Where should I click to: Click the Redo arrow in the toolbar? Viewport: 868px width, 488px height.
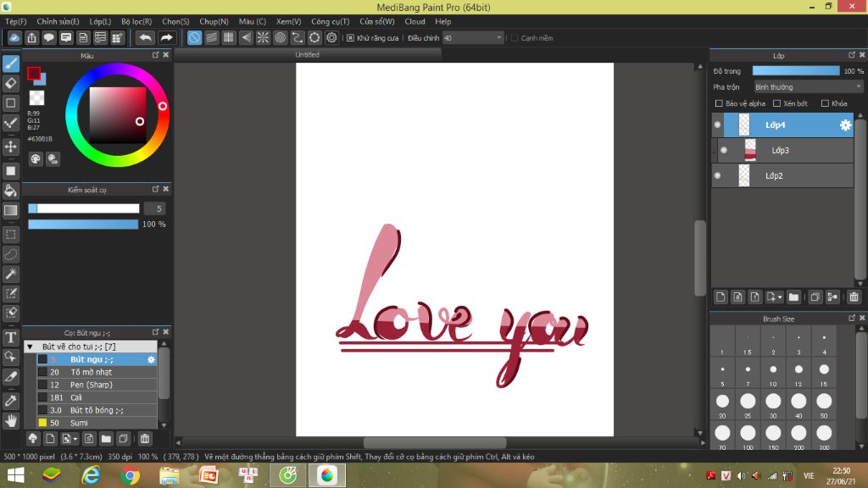click(166, 37)
